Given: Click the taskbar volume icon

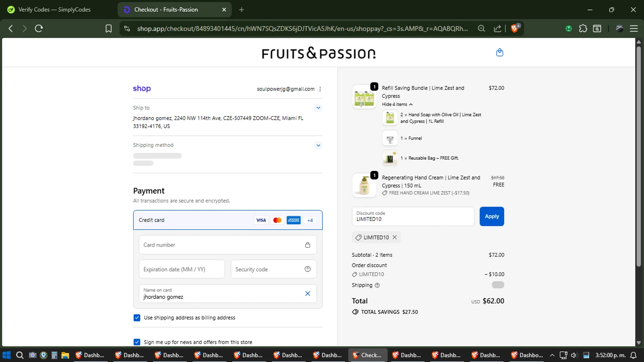Looking at the screenshot, I should [574, 355].
